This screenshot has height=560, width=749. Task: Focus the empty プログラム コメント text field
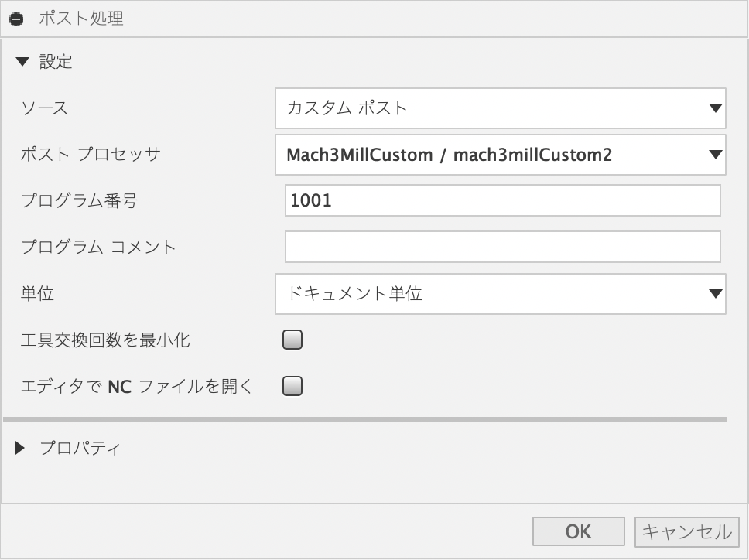pos(502,247)
